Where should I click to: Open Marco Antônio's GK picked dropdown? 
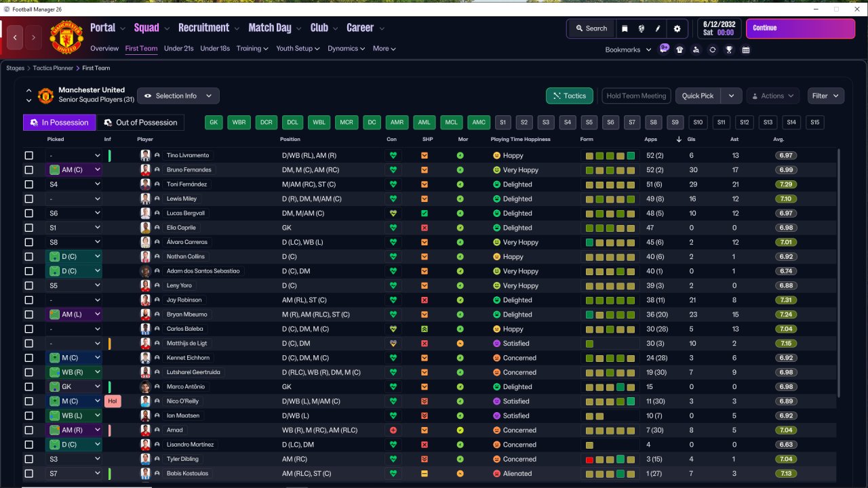pyautogui.click(x=74, y=387)
